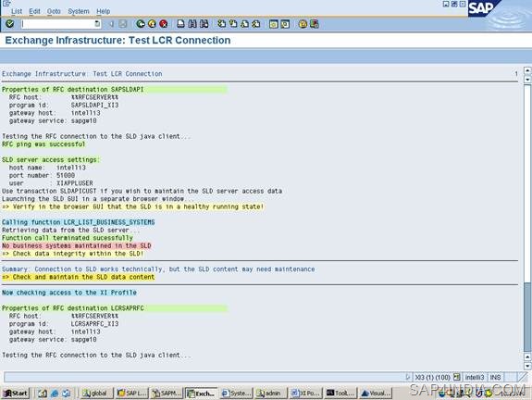Click the yellow Exit arrow icon
Viewport: 532px width, 400px height.
coord(152,24)
